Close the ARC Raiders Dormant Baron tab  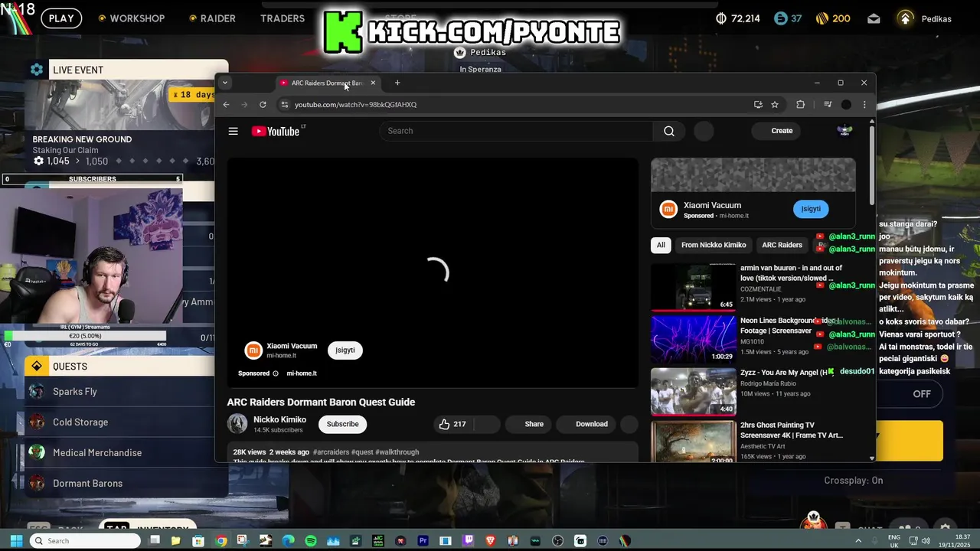point(373,83)
